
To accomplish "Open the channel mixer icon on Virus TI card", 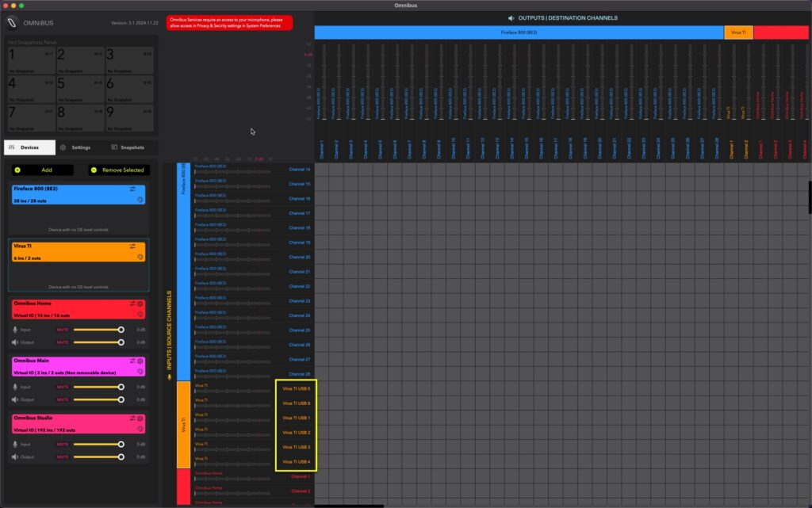I will [x=132, y=246].
